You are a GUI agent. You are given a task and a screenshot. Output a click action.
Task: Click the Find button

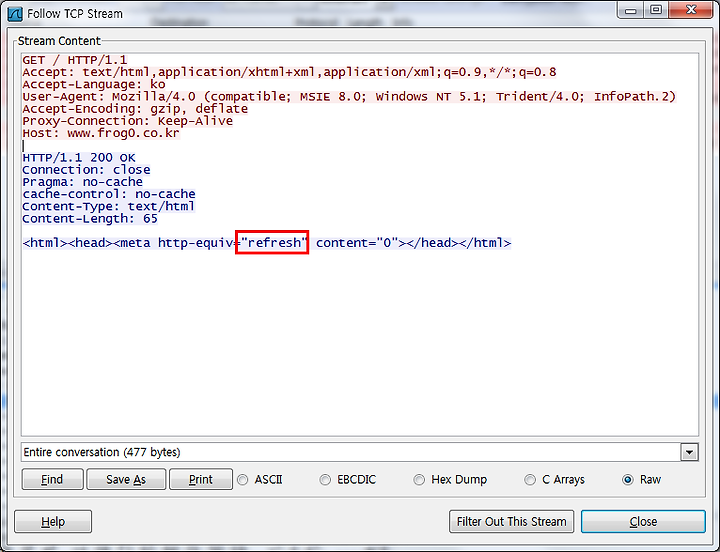pyautogui.click(x=52, y=479)
